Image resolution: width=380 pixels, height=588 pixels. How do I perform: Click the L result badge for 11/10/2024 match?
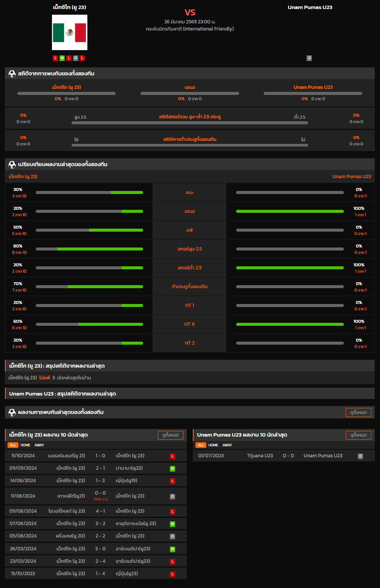pyautogui.click(x=172, y=456)
